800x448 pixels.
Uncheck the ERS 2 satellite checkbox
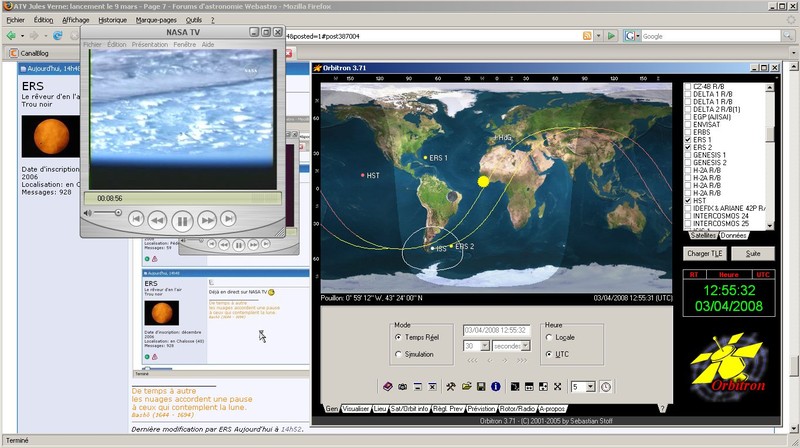(688, 147)
